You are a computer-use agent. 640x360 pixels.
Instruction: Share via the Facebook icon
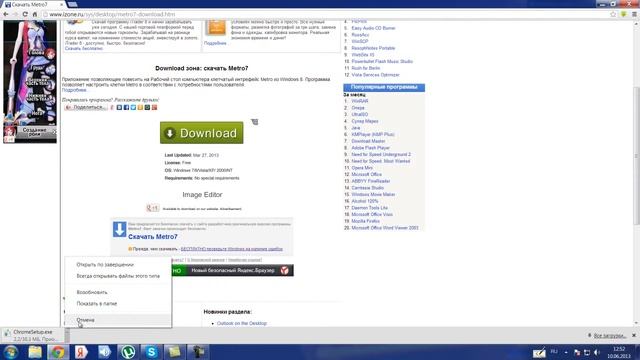pos(126,107)
